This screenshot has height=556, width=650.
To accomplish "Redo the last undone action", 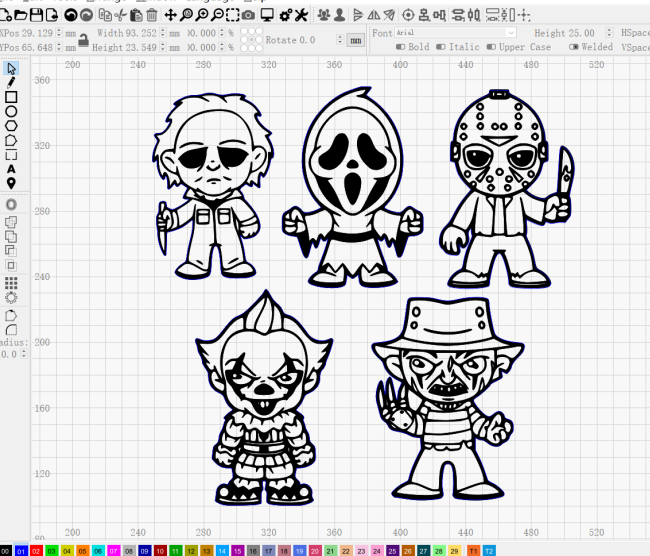I will pyautogui.click(x=86, y=16).
